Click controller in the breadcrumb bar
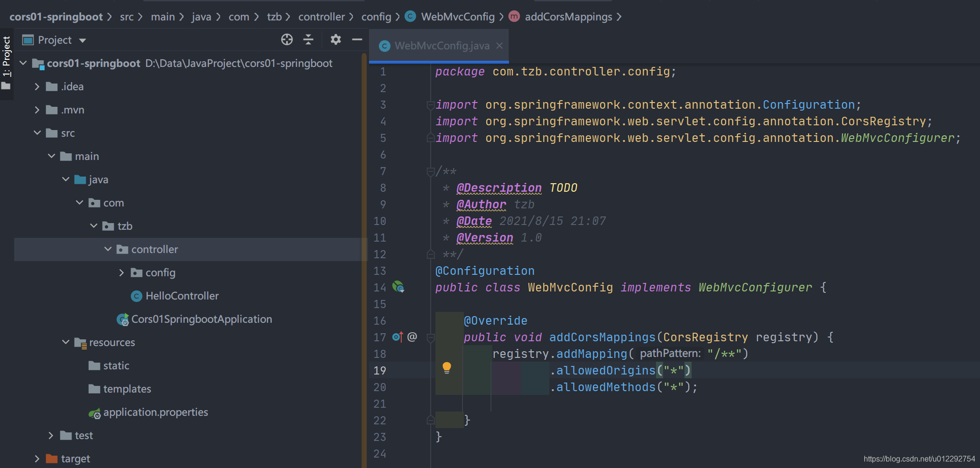The image size is (980, 468). point(322,17)
